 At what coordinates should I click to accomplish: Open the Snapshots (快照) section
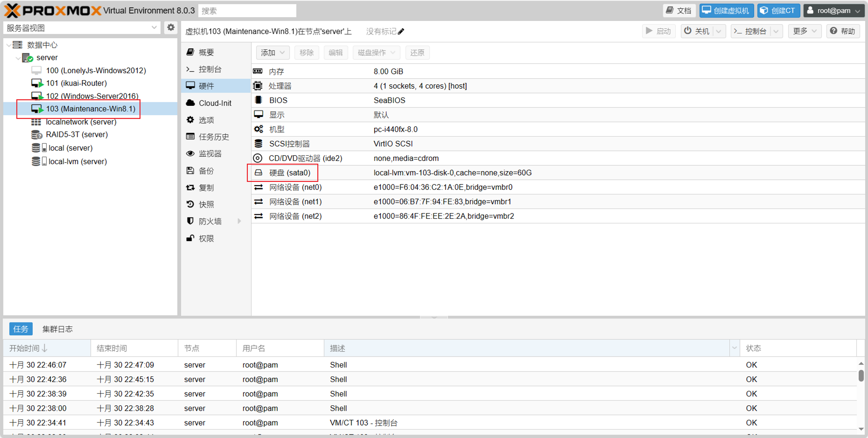coord(206,205)
